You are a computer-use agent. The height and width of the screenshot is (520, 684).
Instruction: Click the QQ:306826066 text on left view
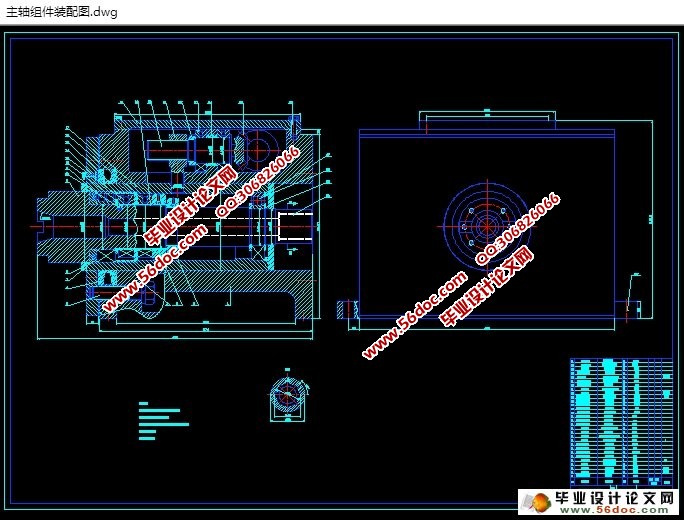[x=258, y=180]
